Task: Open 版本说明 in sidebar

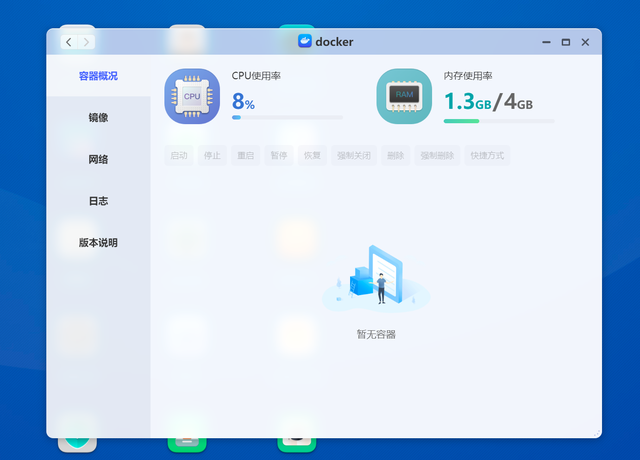Action: (98, 242)
